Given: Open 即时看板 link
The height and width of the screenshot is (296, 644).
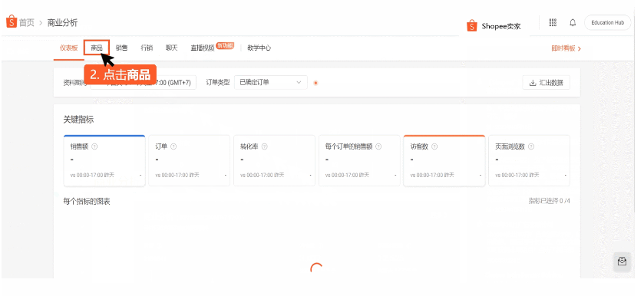Looking at the screenshot, I should [x=566, y=48].
